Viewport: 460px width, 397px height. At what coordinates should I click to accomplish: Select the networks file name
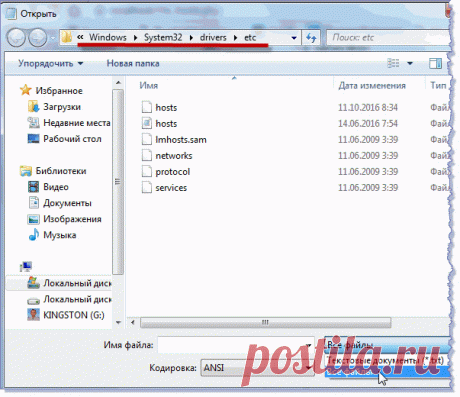point(174,155)
